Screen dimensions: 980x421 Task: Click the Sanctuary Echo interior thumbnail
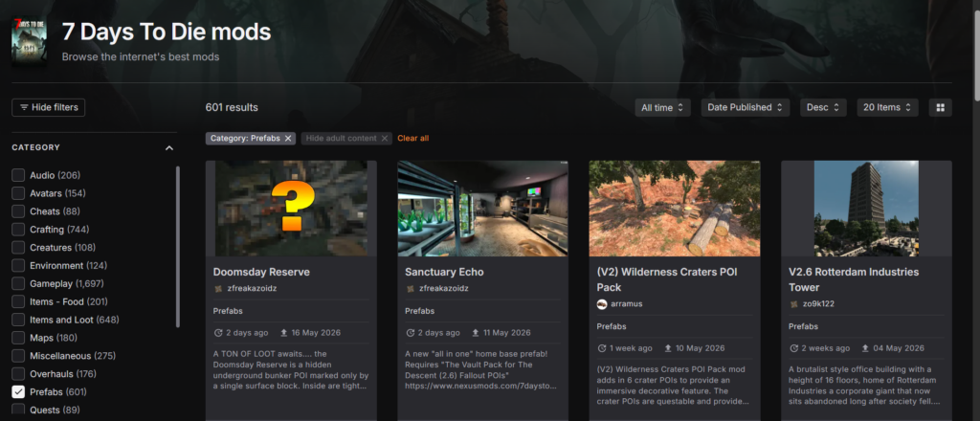(x=483, y=209)
